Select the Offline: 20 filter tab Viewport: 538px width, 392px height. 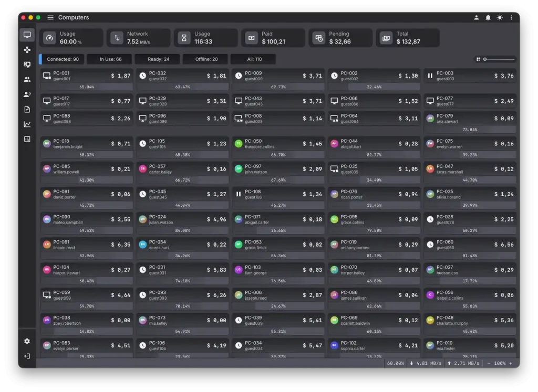pos(206,59)
